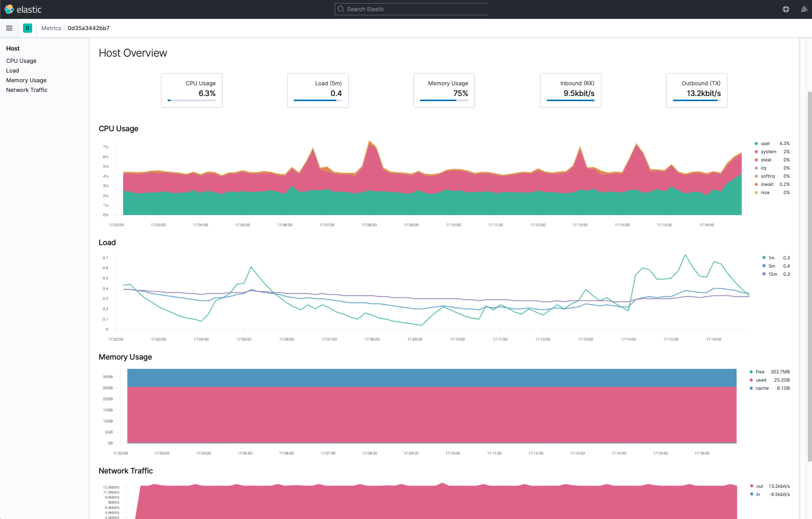The image size is (812, 519).
Task: Toggle the in series in Network legend
Action: point(758,494)
